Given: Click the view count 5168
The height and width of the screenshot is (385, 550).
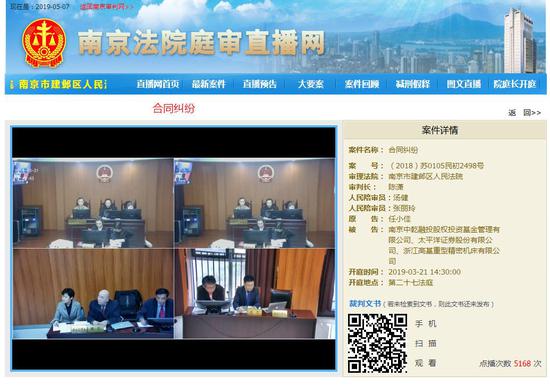Looking at the screenshot, I should [522, 364].
